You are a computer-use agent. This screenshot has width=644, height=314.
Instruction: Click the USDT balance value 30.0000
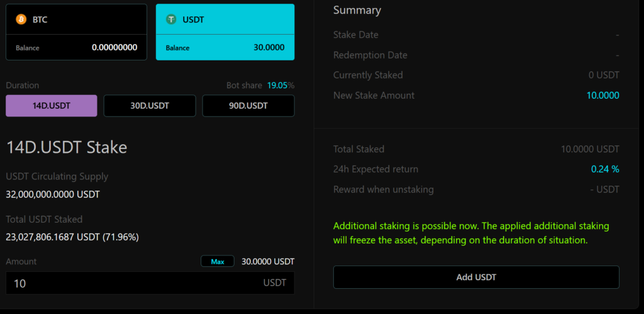pos(269,47)
